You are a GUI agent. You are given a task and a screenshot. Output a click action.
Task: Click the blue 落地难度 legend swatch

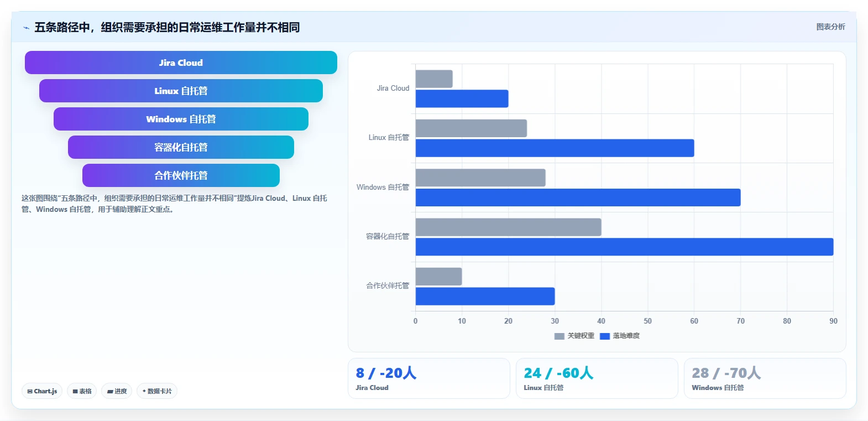pos(605,336)
